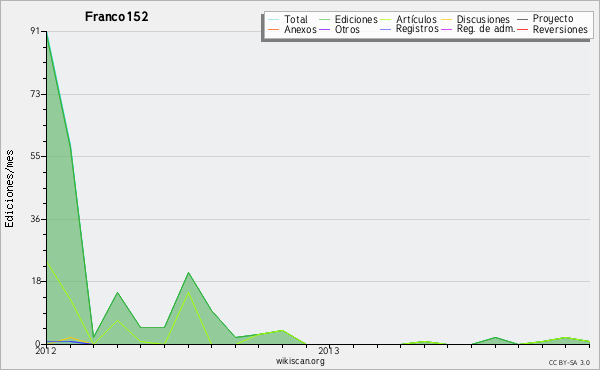Select the Proyecto legend entry
600x370 pixels.
(553, 18)
